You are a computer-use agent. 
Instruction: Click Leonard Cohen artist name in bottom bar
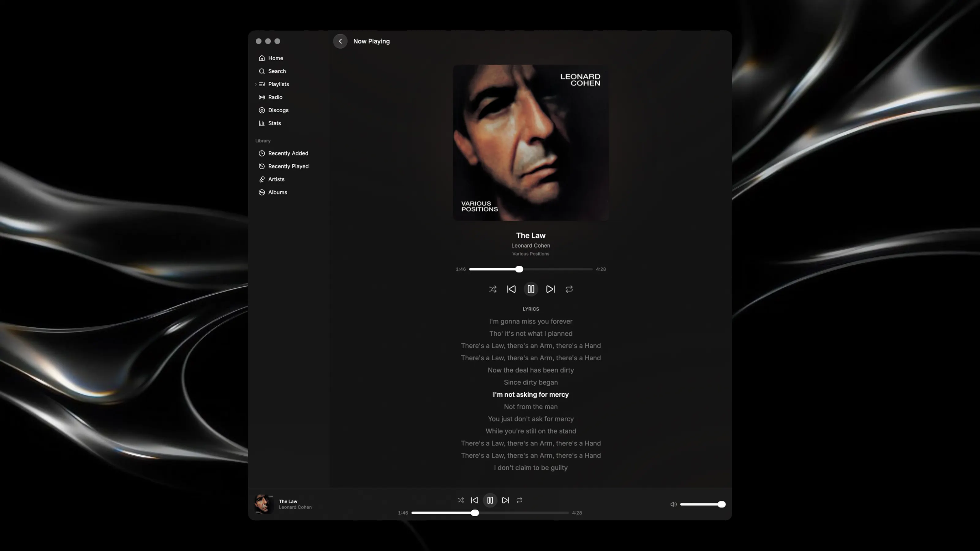tap(295, 507)
